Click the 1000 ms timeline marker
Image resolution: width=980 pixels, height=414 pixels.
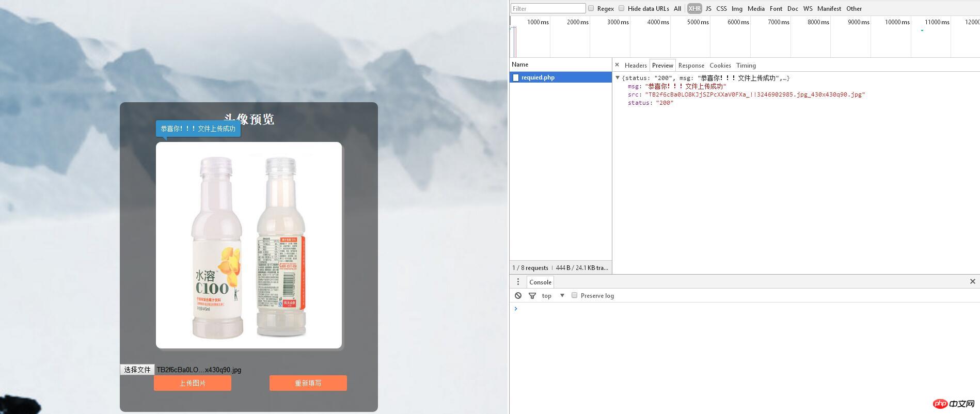tap(538, 22)
